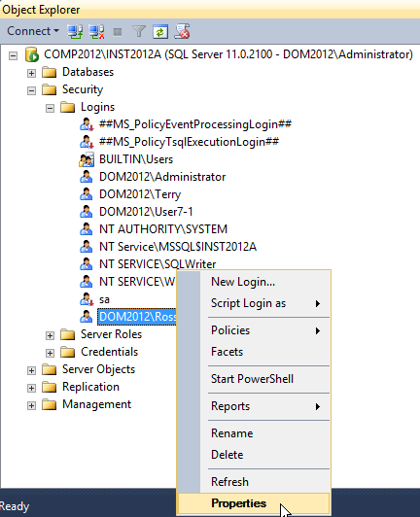Expand the Management folder
The width and height of the screenshot is (420, 517).
tap(31, 405)
